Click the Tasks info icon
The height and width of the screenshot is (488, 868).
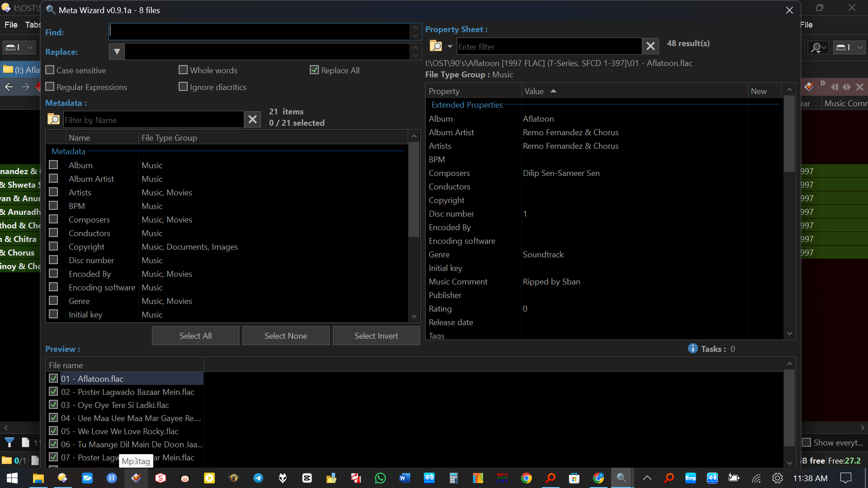tap(693, 348)
